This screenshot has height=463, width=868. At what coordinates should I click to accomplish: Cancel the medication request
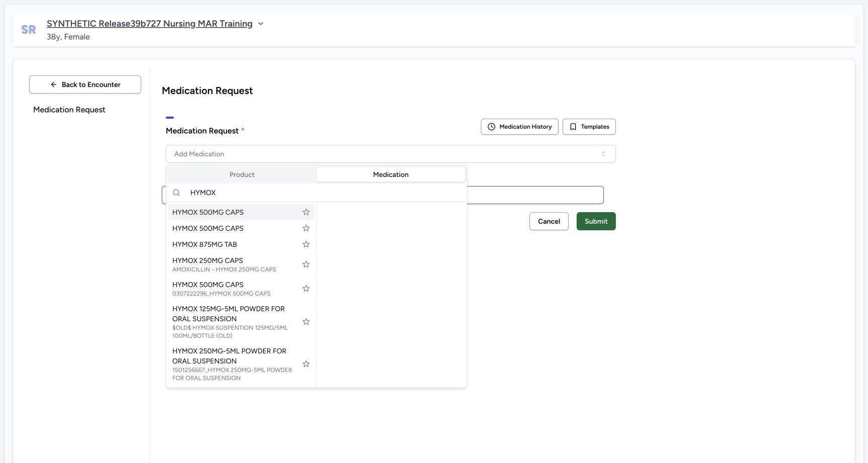(x=549, y=221)
